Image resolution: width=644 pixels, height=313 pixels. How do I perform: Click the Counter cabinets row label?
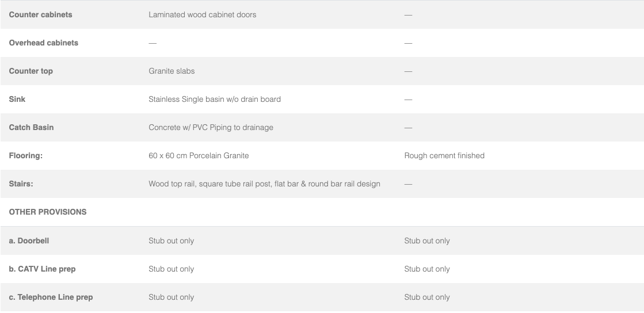tap(40, 15)
